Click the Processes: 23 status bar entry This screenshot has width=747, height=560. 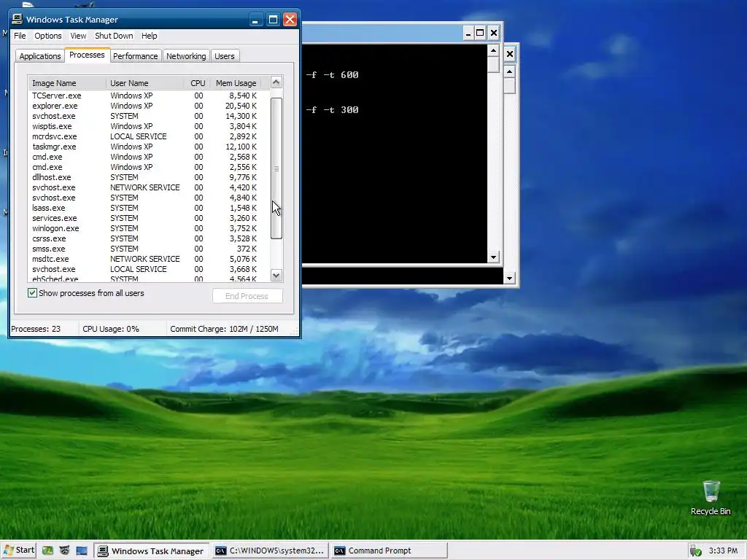(x=36, y=329)
